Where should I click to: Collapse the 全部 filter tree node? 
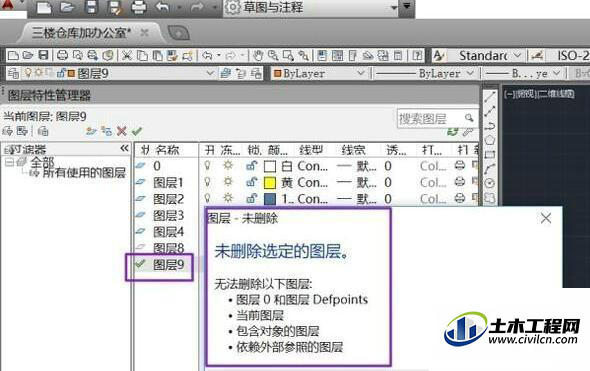[x=9, y=162]
